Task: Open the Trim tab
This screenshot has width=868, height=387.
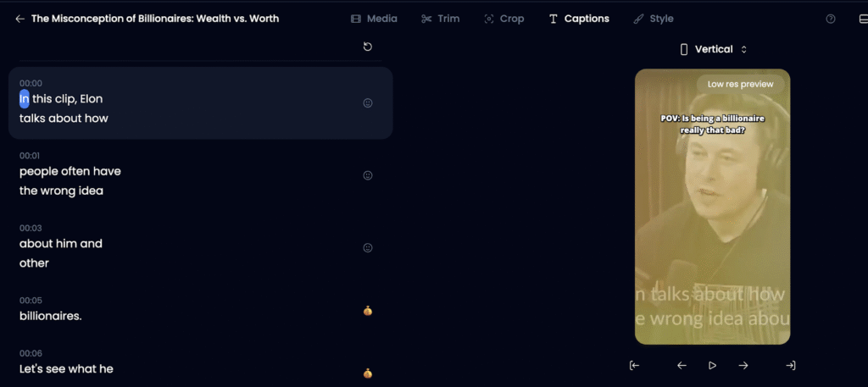Action: coord(440,19)
